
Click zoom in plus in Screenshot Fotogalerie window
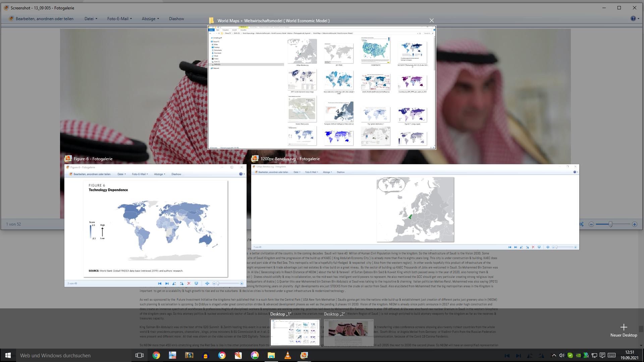[635, 224]
